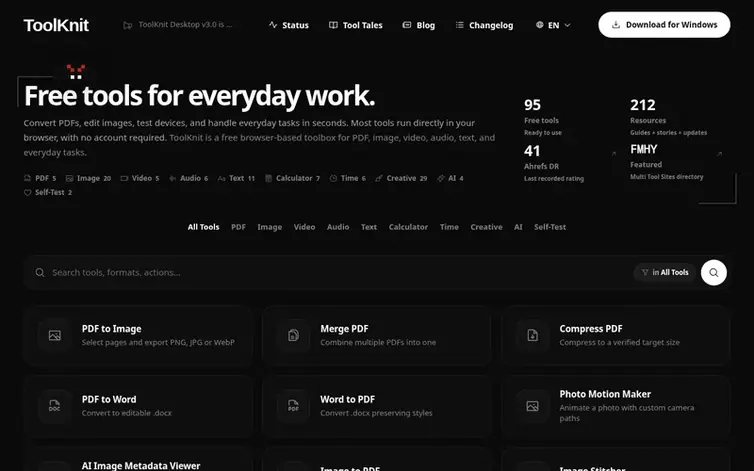Open the ToolKnit Desktop v3.0 announcement
Screen dimensions: 754x471
pyautogui.click(x=178, y=25)
